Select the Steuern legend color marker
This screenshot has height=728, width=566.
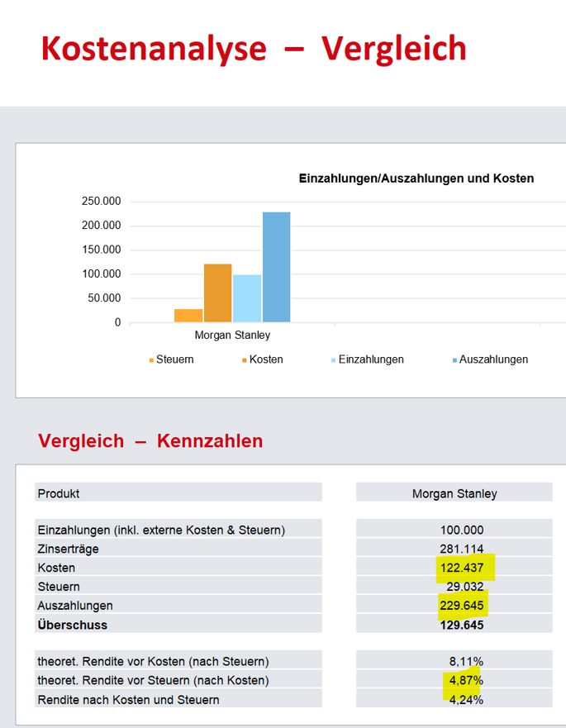[x=151, y=360]
